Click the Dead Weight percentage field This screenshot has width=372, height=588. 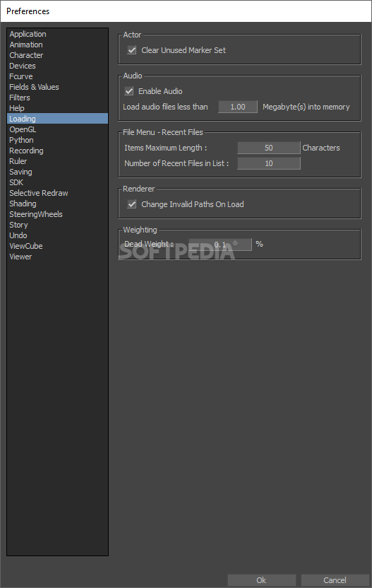tap(220, 245)
